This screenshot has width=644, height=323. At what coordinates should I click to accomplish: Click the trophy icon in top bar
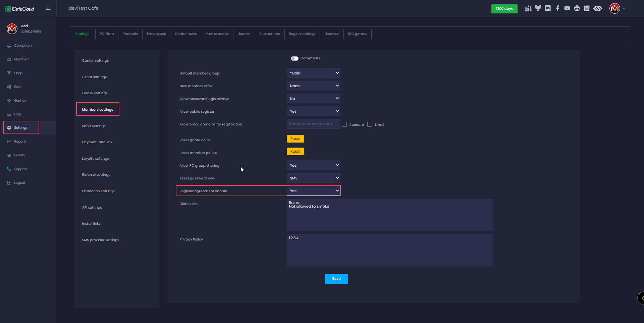point(538,8)
